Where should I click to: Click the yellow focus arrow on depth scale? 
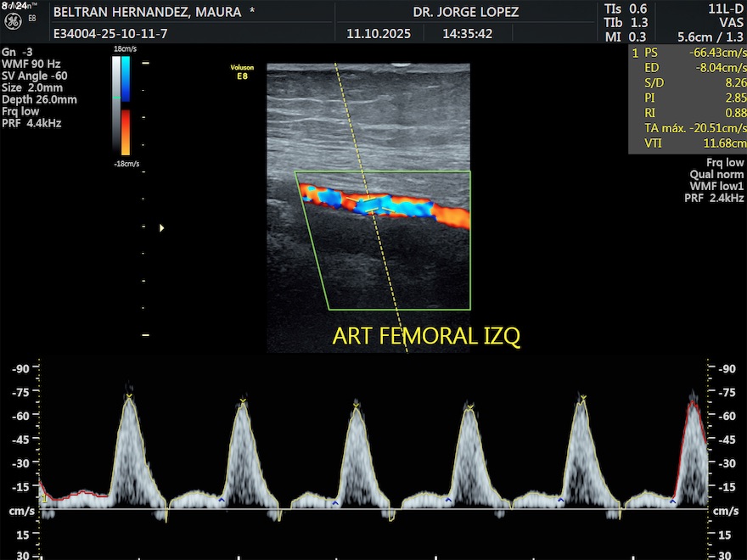click(x=161, y=227)
